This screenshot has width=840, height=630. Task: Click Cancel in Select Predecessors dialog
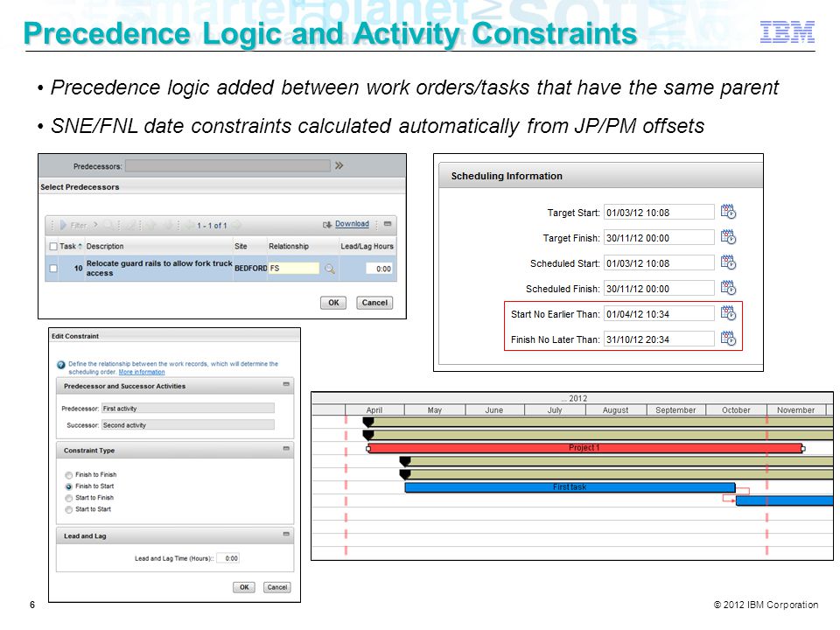pos(374,303)
